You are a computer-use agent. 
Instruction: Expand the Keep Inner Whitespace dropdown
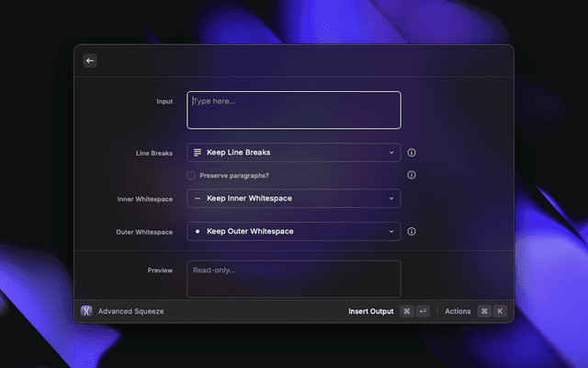[x=294, y=198]
